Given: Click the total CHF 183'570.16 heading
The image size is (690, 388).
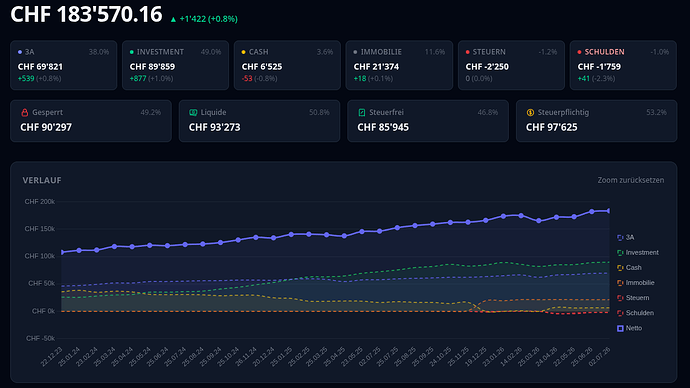Looking at the screenshot, I should click(86, 15).
